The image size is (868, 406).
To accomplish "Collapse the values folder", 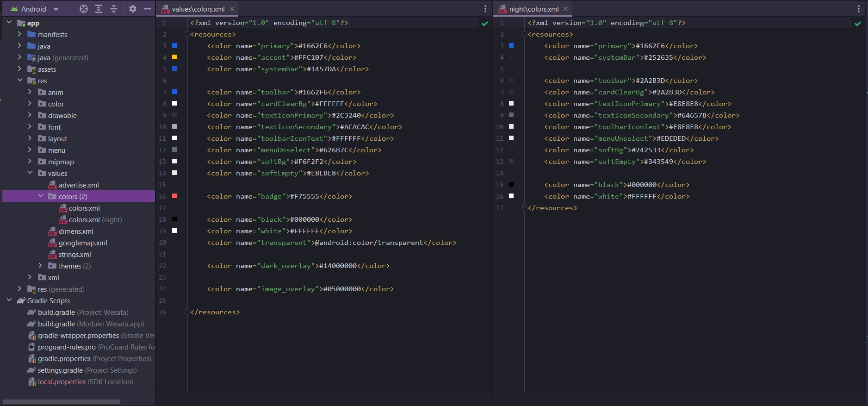I will 30,173.
